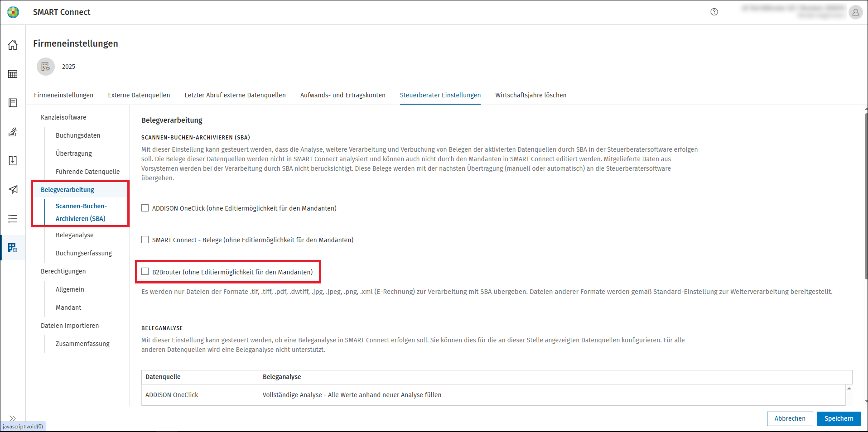Click the Speichern button
Screen dimensions: 868x432
point(839,418)
